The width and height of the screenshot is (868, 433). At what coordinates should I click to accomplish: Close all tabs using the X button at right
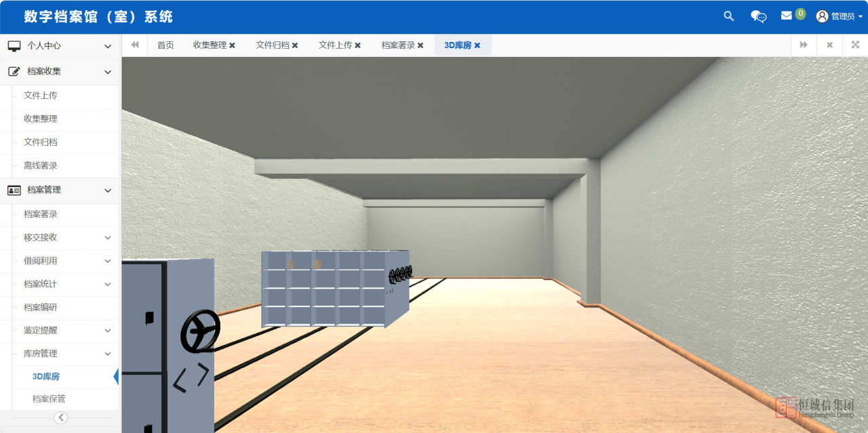click(x=829, y=45)
